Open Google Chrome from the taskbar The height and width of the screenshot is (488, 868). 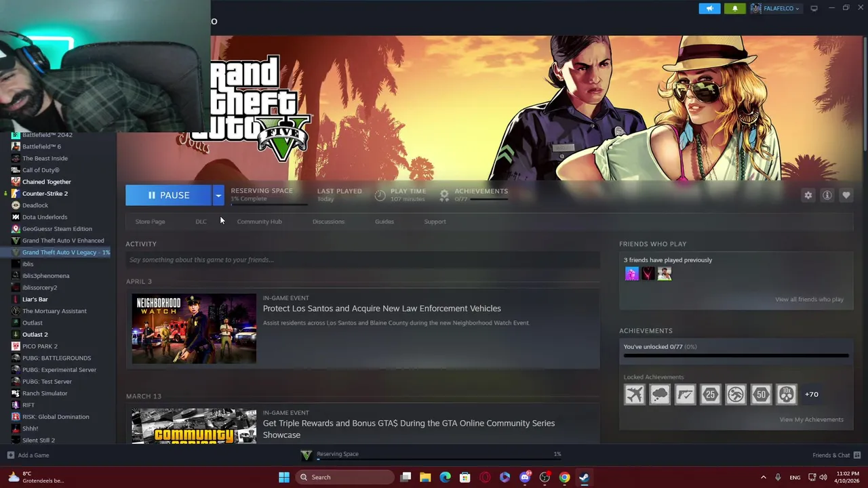tap(564, 477)
